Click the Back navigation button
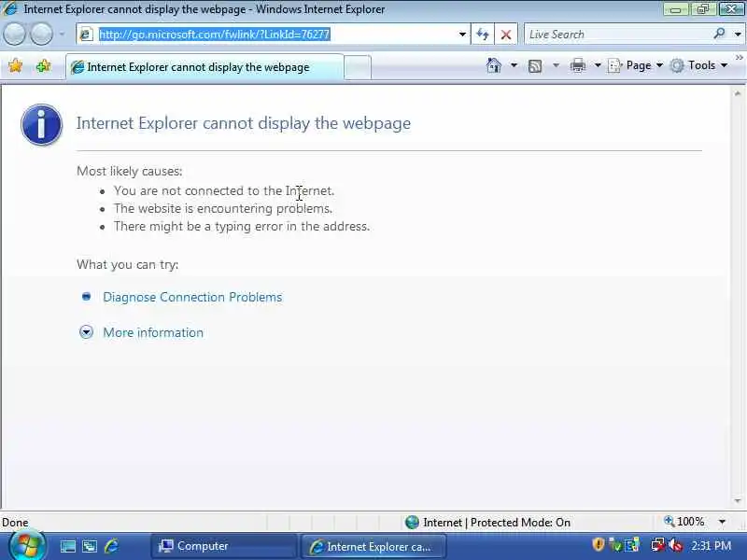This screenshot has height=560, width=747. click(14, 35)
